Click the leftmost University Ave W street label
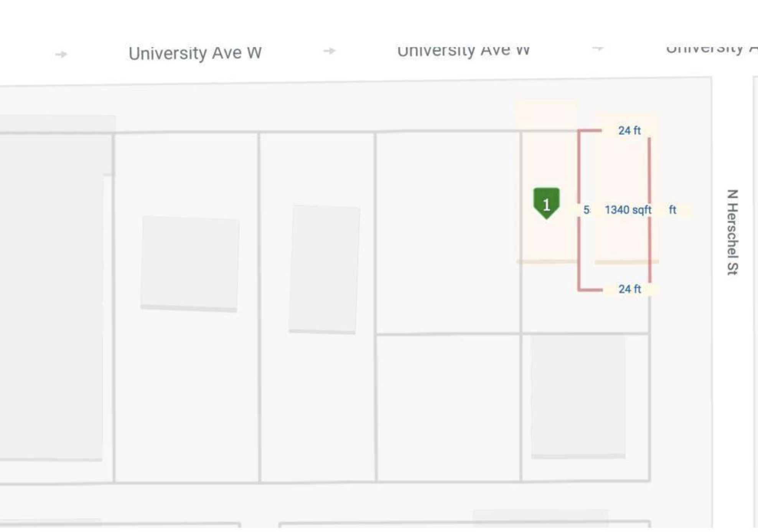This screenshot has width=758, height=532. point(195,53)
